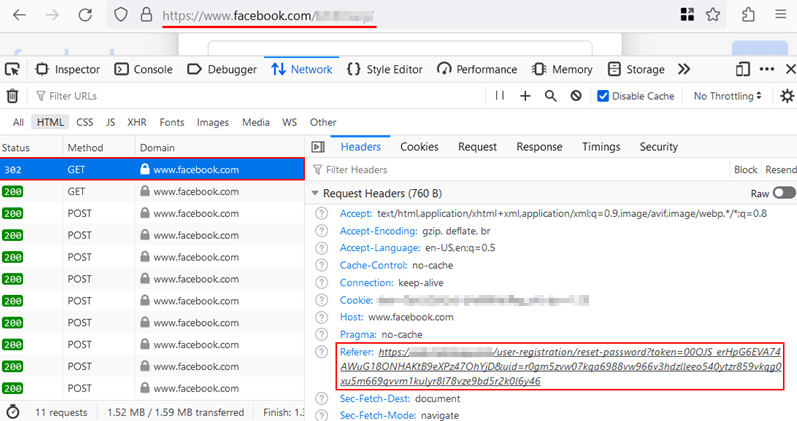The width and height of the screenshot is (797, 421).
Task: Toggle responsive design mode icon
Action: click(743, 69)
